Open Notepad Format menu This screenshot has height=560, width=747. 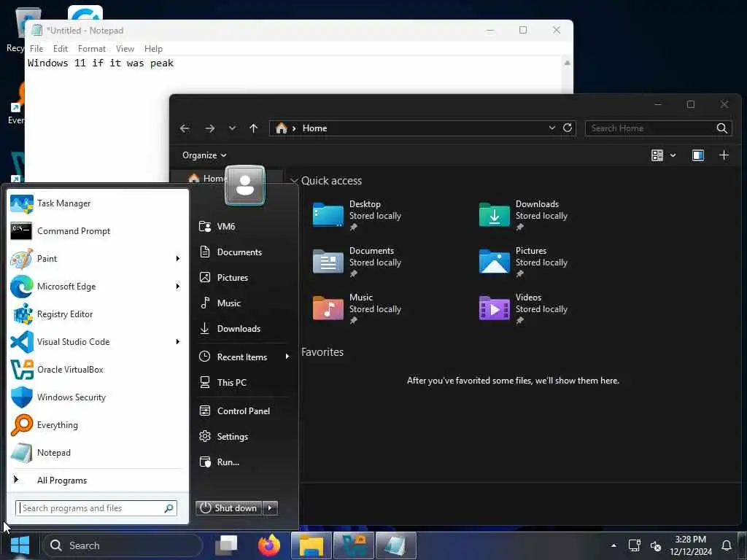click(x=92, y=49)
